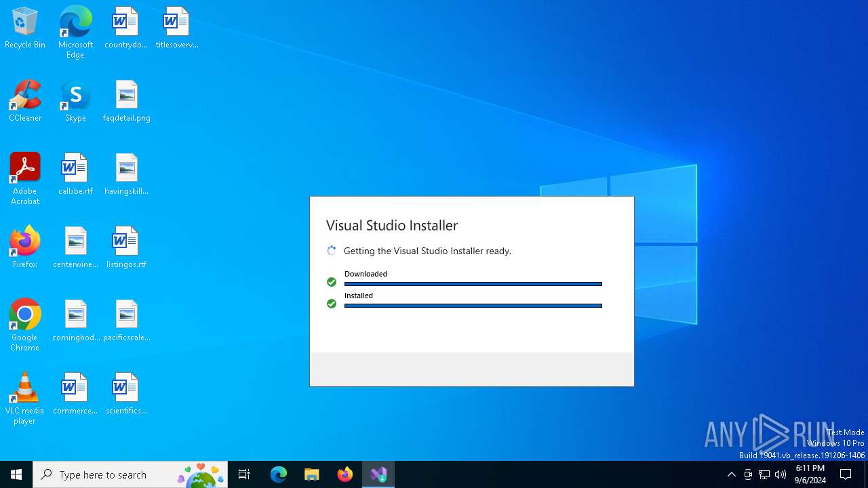
Task: Select the Firefox desktop shortcut
Action: pos(25,248)
